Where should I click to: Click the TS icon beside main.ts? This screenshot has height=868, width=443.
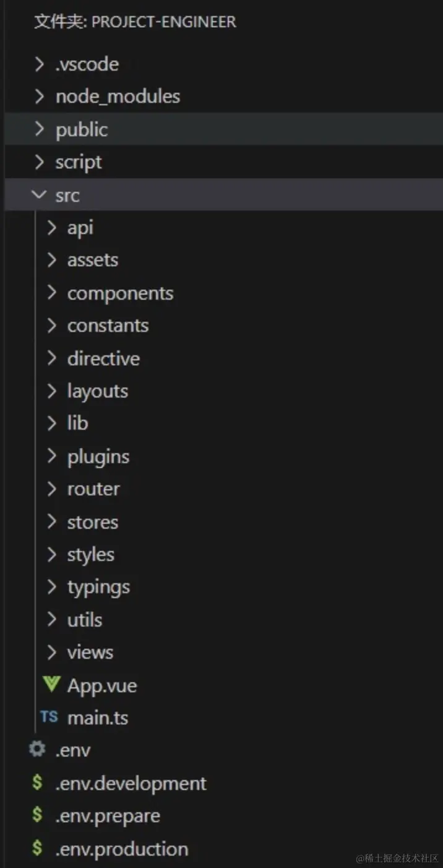coord(49,717)
